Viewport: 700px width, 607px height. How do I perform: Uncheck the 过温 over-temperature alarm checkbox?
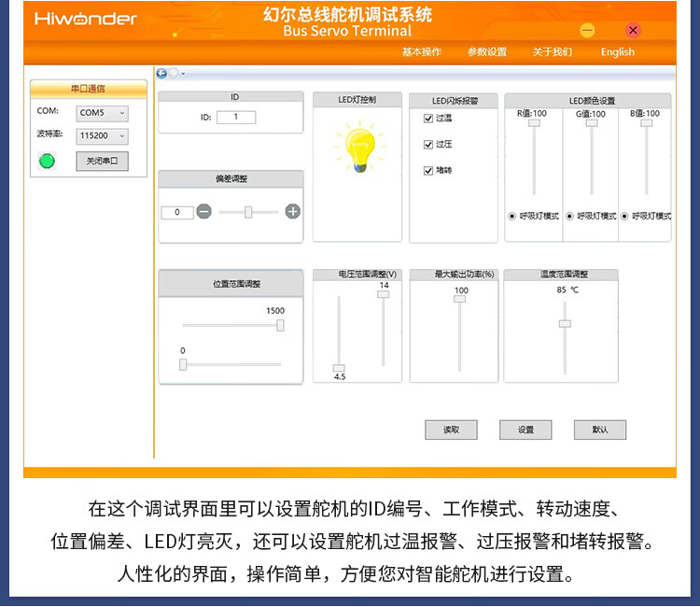click(428, 119)
